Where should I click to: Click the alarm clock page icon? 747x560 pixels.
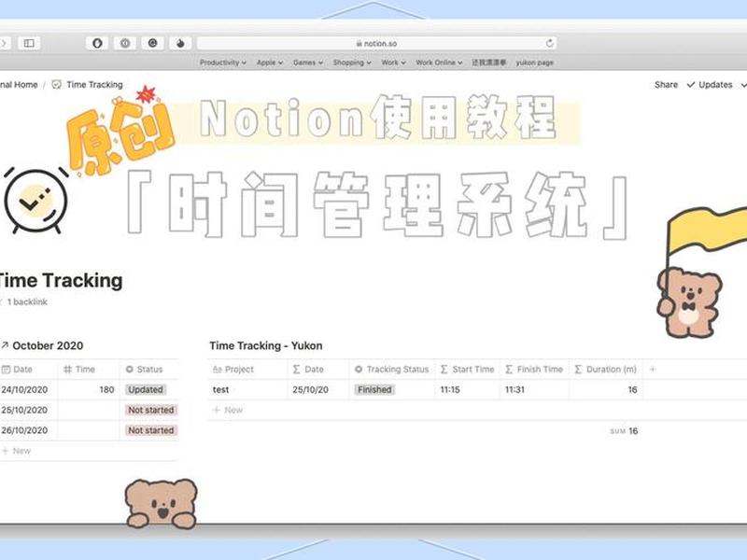35,201
